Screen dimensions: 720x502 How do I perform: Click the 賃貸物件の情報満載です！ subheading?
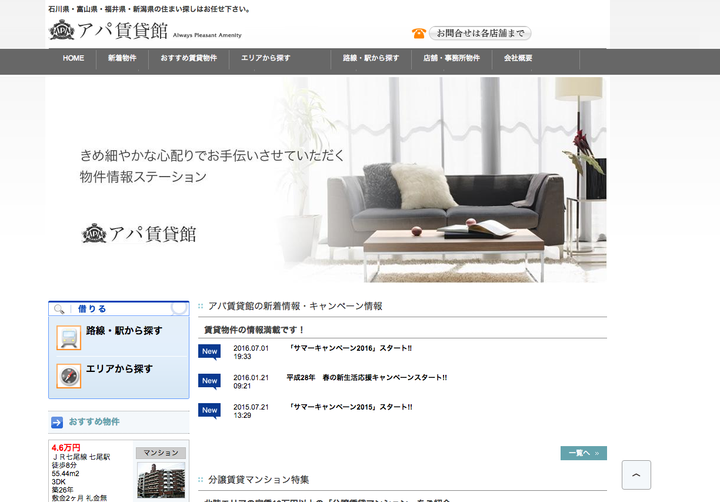point(254,330)
